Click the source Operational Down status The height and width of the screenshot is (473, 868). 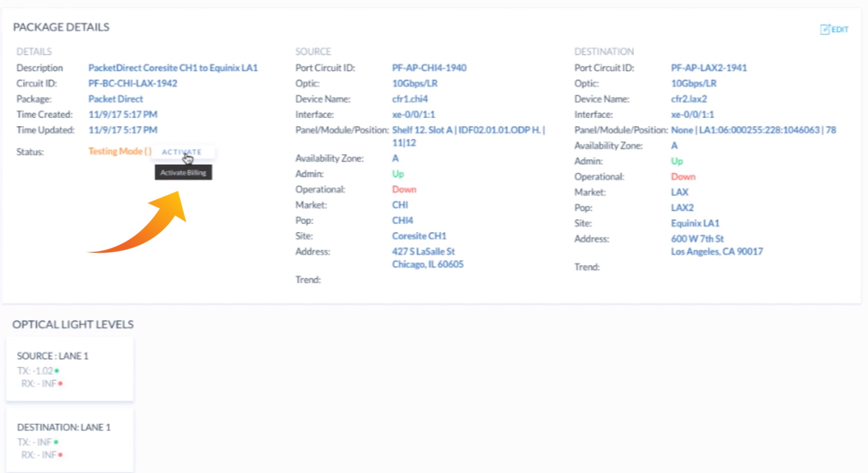tap(404, 189)
